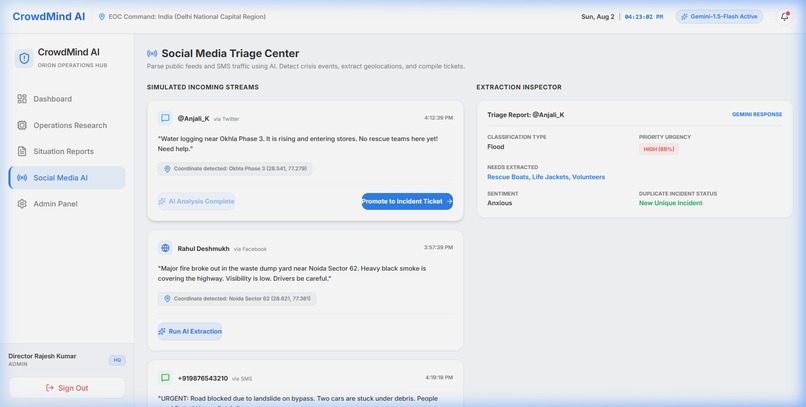
Task: Click the 4:12:39 PM timestamp
Action: point(438,118)
